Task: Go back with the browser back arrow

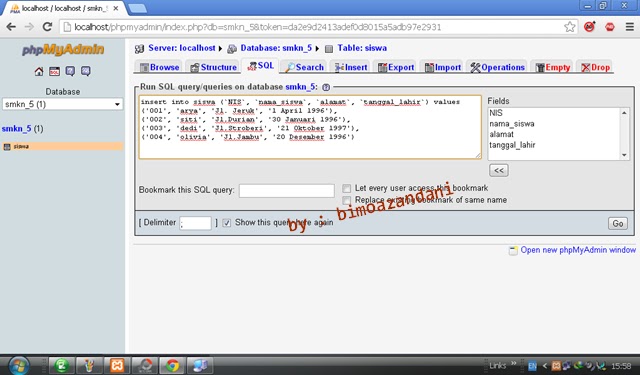Action: [11, 27]
